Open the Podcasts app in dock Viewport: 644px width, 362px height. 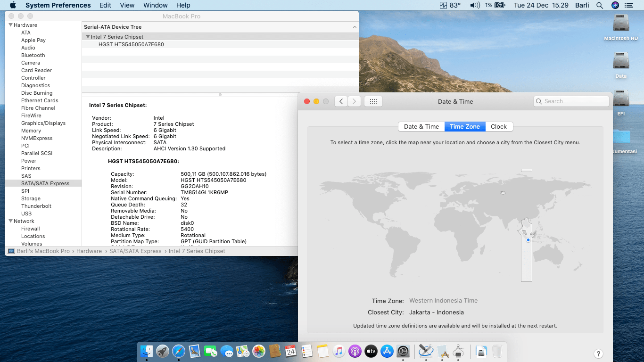355,351
